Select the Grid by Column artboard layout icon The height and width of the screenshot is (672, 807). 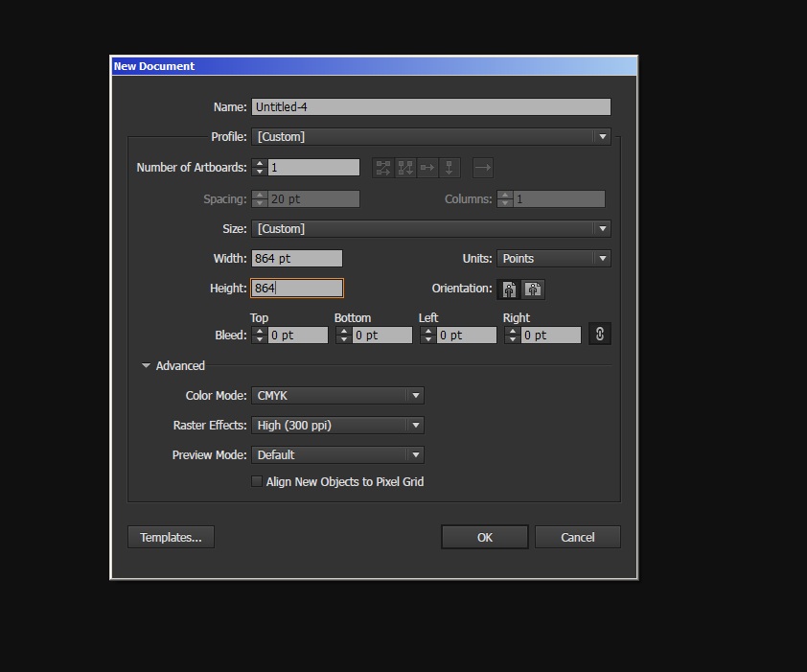click(405, 168)
